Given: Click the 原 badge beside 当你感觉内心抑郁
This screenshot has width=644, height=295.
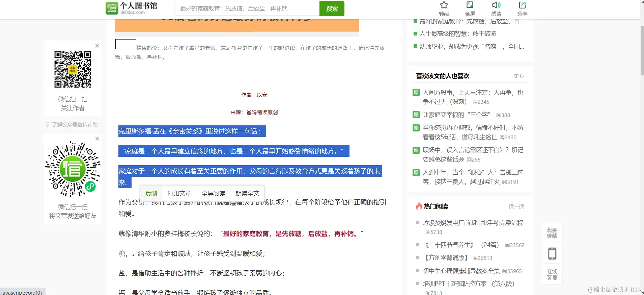Looking at the screenshot, I should coord(416,128).
